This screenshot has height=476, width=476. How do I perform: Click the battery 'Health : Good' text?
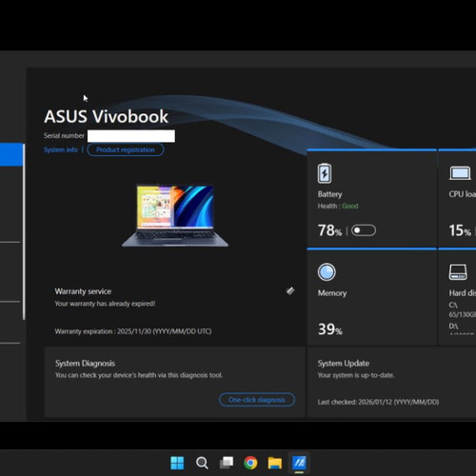(338, 206)
